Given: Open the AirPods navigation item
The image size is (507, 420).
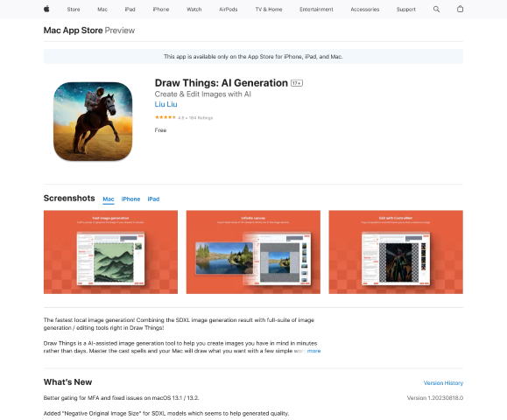Looking at the screenshot, I should point(228,10).
